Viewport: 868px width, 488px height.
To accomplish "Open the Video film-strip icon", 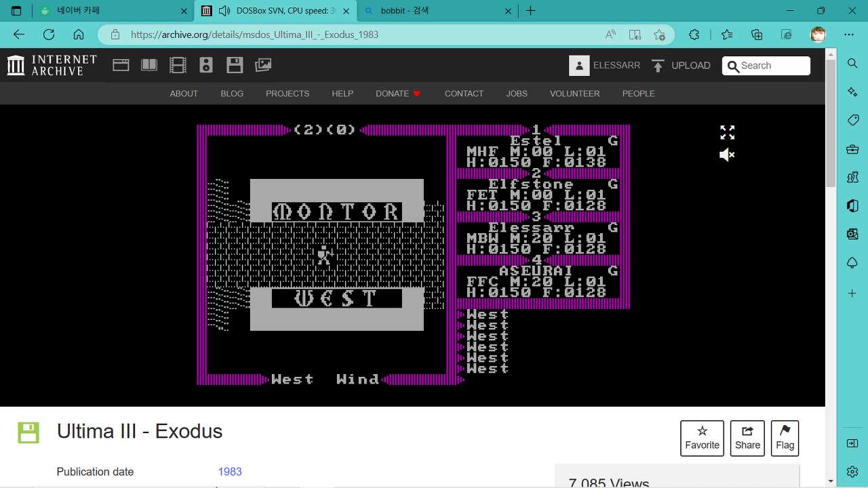I will [x=178, y=65].
